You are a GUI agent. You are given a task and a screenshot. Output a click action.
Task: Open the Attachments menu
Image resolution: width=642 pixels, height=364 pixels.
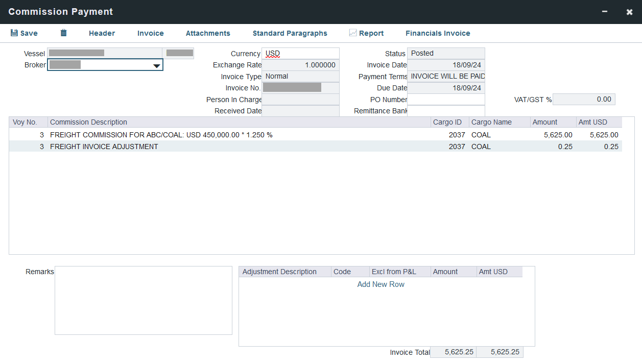tap(208, 33)
